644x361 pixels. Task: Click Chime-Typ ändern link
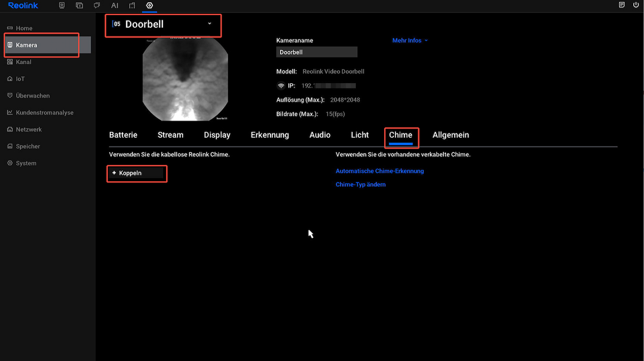361,184
